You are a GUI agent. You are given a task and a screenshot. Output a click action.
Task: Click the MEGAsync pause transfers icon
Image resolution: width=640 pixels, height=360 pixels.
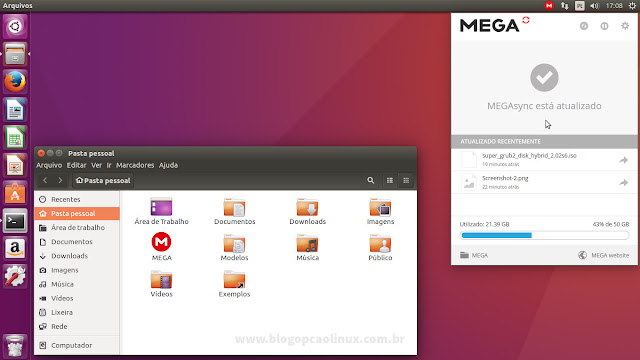[x=604, y=26]
